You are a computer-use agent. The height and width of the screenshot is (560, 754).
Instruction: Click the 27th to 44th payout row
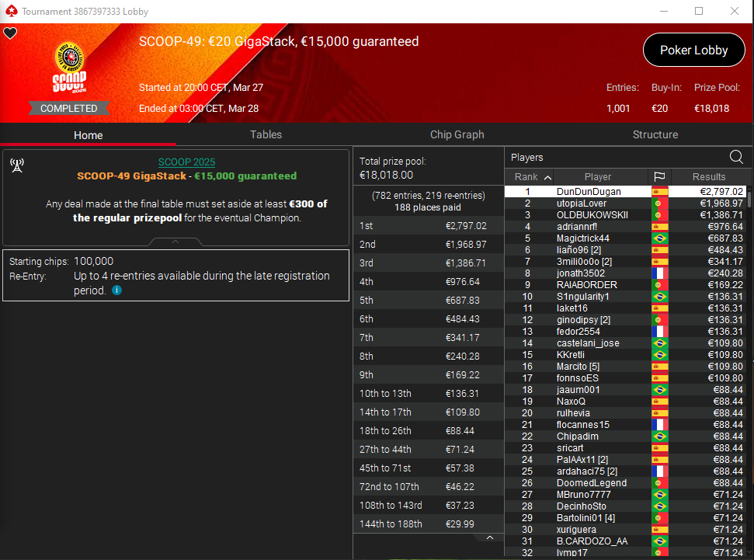coord(428,450)
